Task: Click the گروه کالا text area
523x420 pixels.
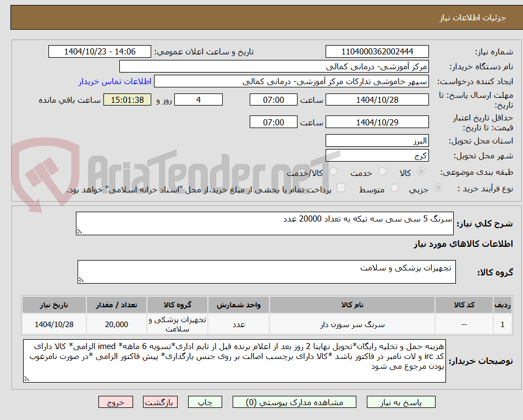Action: pos(267,272)
